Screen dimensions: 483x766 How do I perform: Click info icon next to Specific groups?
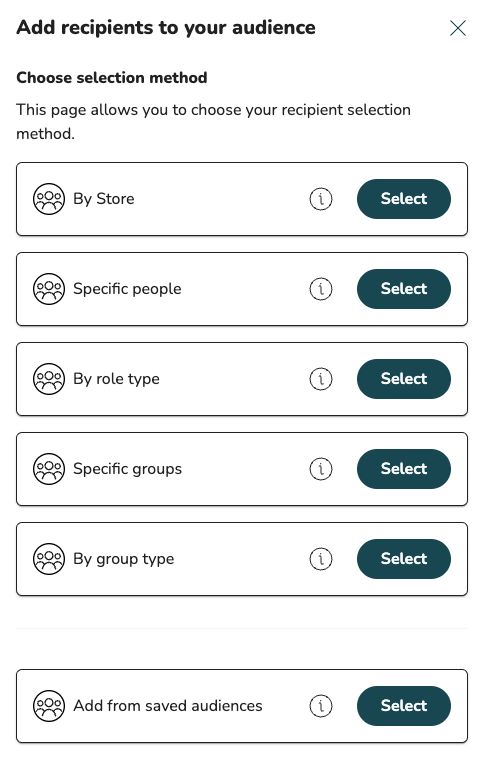(x=321, y=468)
